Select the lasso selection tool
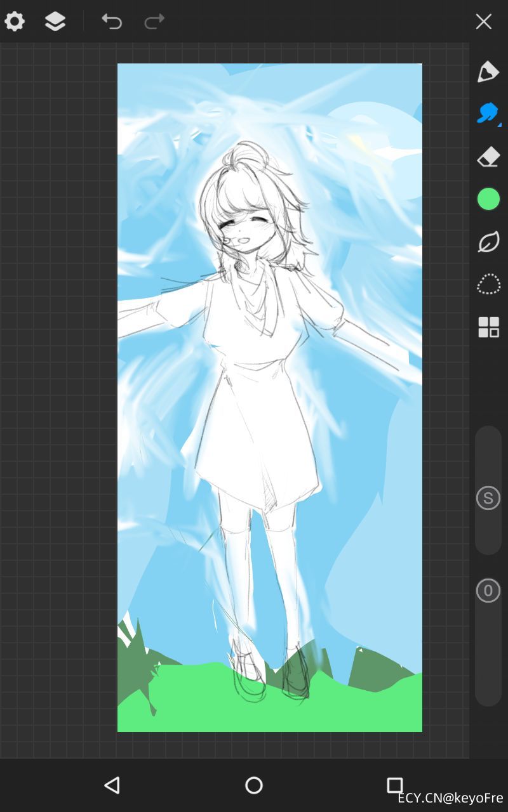The width and height of the screenshot is (508, 812). pos(488,284)
